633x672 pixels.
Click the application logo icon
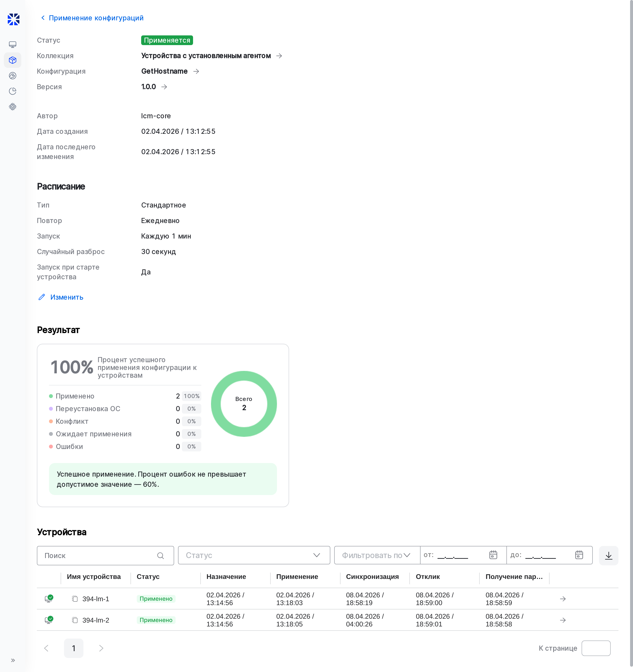click(x=14, y=19)
